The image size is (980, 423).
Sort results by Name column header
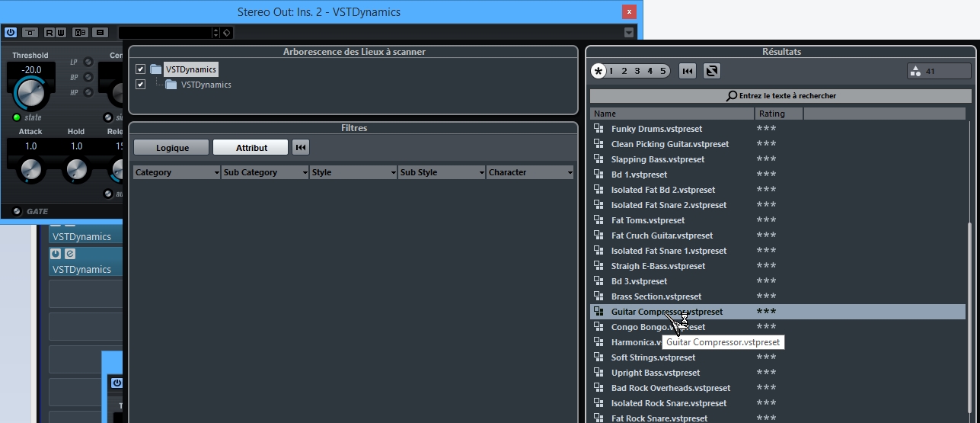tap(672, 114)
